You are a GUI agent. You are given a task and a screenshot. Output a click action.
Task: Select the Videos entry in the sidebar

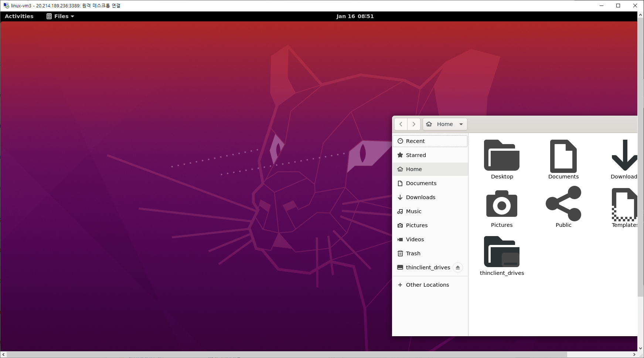point(430,239)
